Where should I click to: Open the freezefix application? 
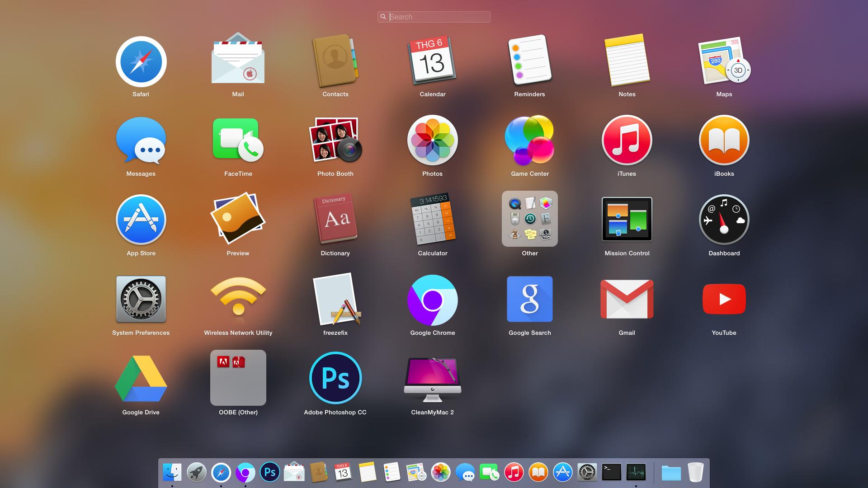(335, 299)
